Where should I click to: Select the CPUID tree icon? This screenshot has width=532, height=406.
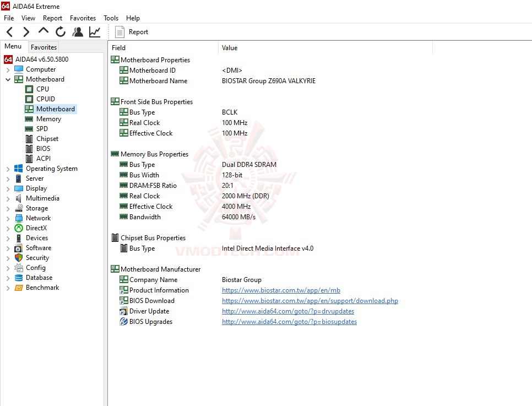coord(29,99)
